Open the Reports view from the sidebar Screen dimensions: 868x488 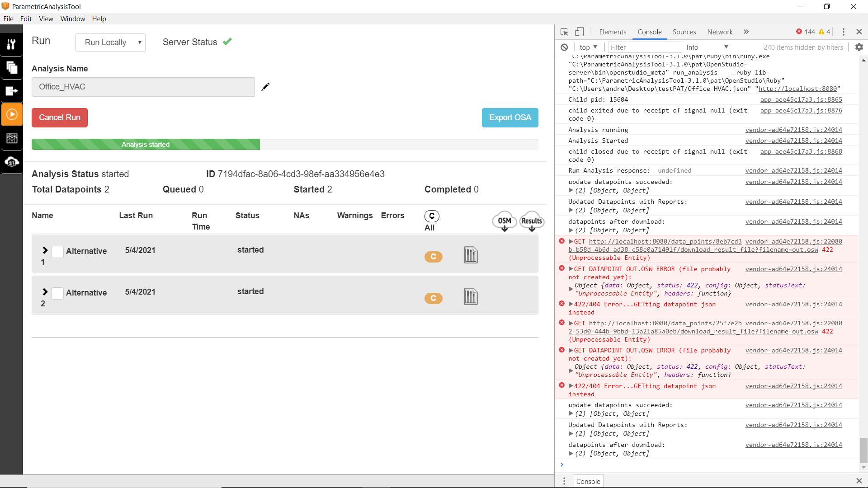(12, 138)
